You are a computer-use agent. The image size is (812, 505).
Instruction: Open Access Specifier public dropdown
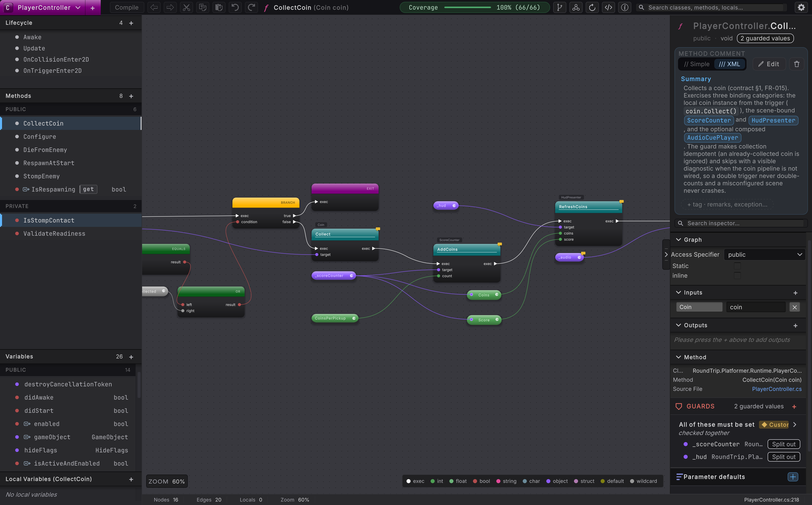(x=765, y=255)
